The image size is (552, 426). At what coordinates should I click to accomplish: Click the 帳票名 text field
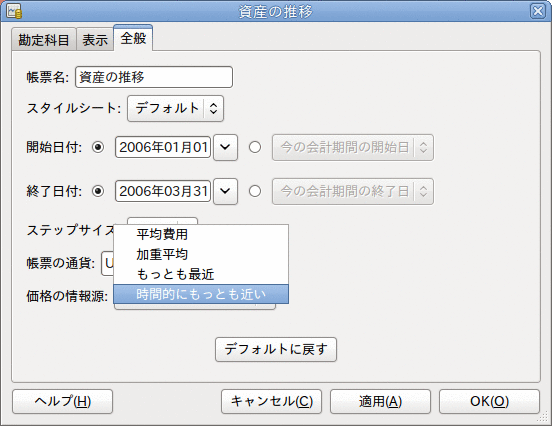click(154, 77)
